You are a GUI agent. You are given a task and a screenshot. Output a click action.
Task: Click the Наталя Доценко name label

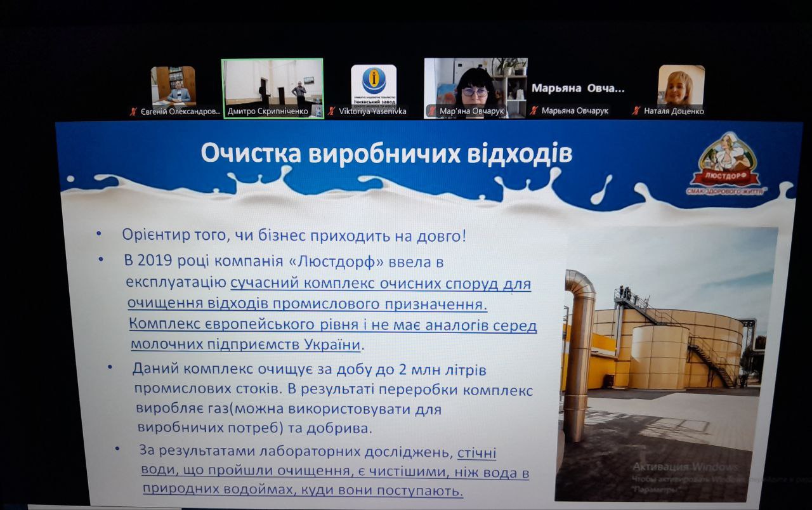(673, 112)
